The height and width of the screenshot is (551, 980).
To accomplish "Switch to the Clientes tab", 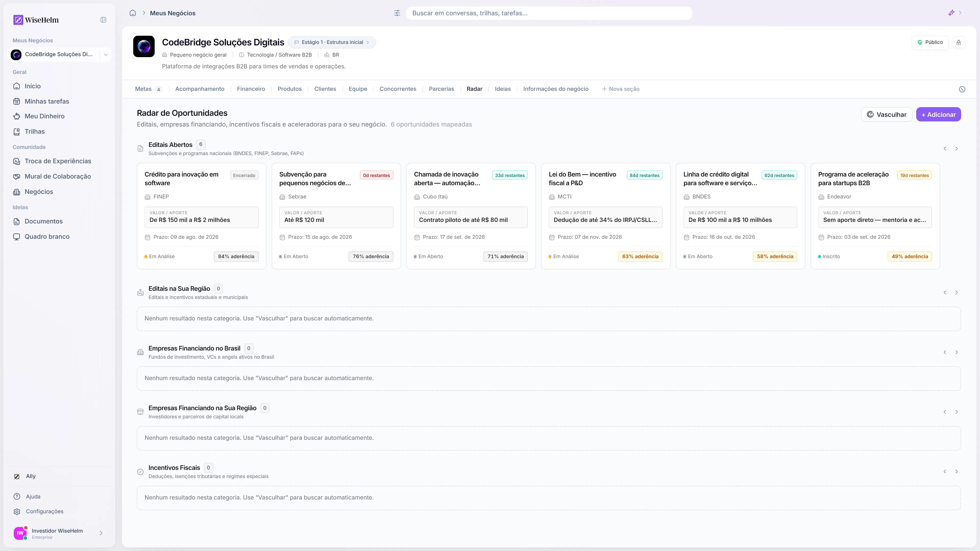I will 325,89.
